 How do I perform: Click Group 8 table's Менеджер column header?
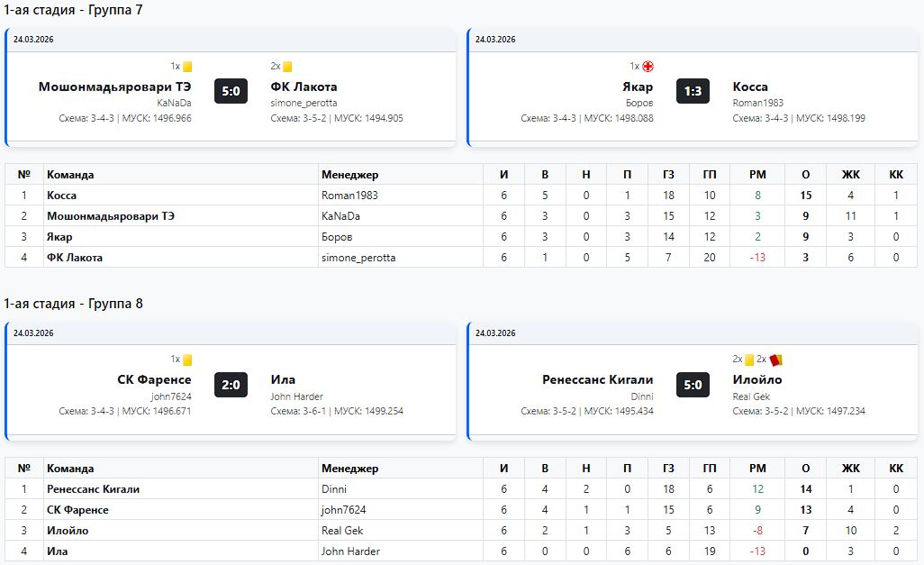pos(349,469)
